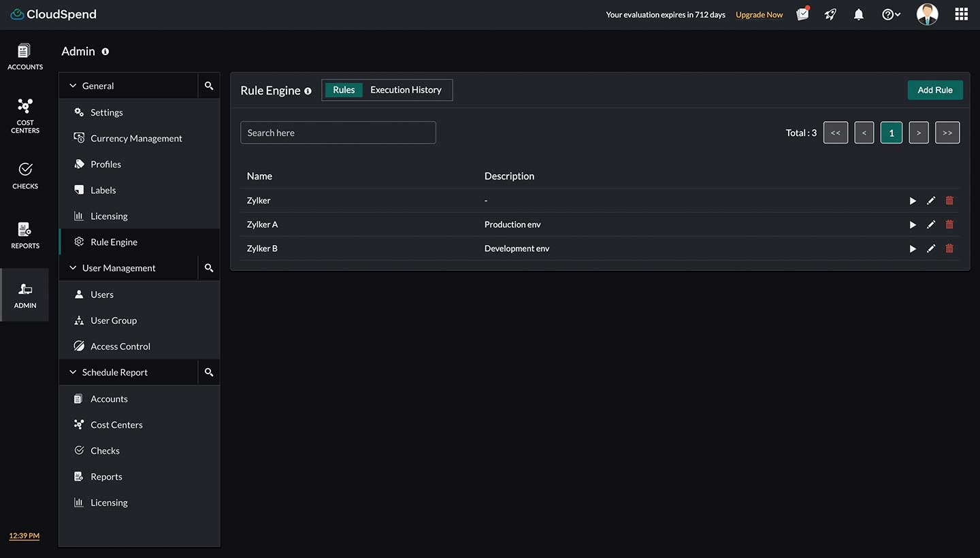Click the Upgrade Now link
Screen dimensions: 980x558
point(759,15)
